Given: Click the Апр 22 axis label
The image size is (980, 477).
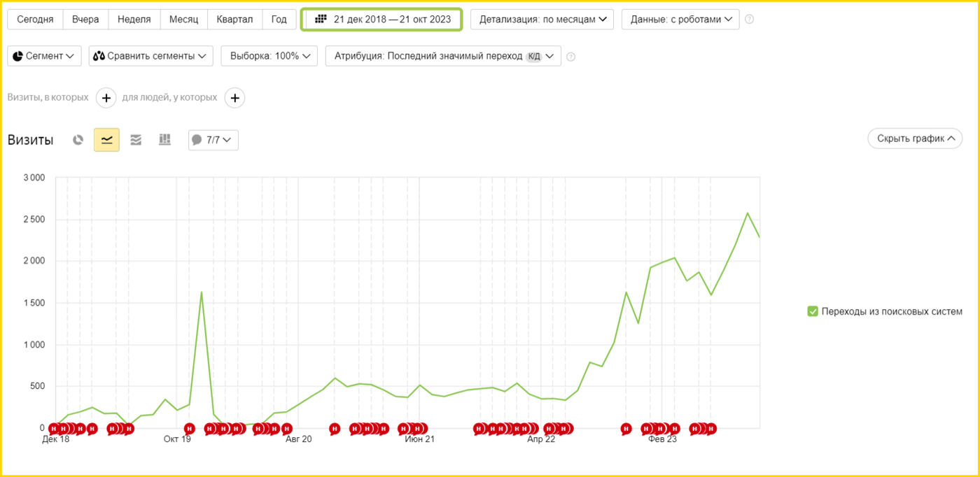Looking at the screenshot, I should pyautogui.click(x=541, y=440).
